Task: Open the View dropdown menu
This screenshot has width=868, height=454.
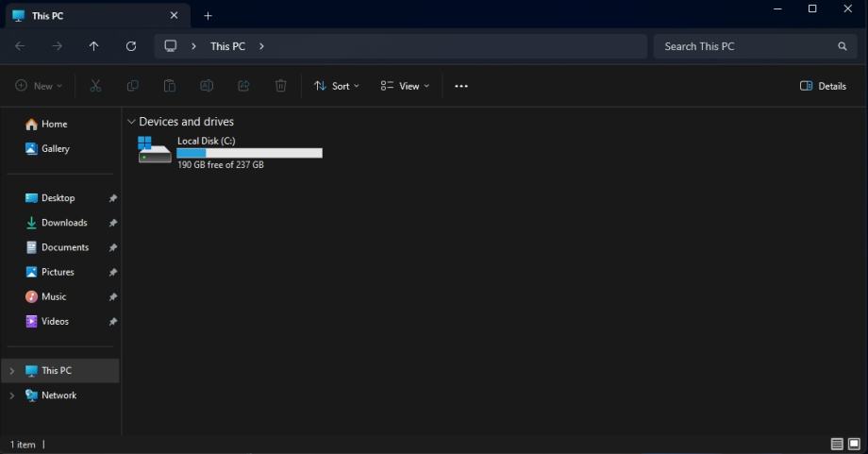Action: click(405, 86)
